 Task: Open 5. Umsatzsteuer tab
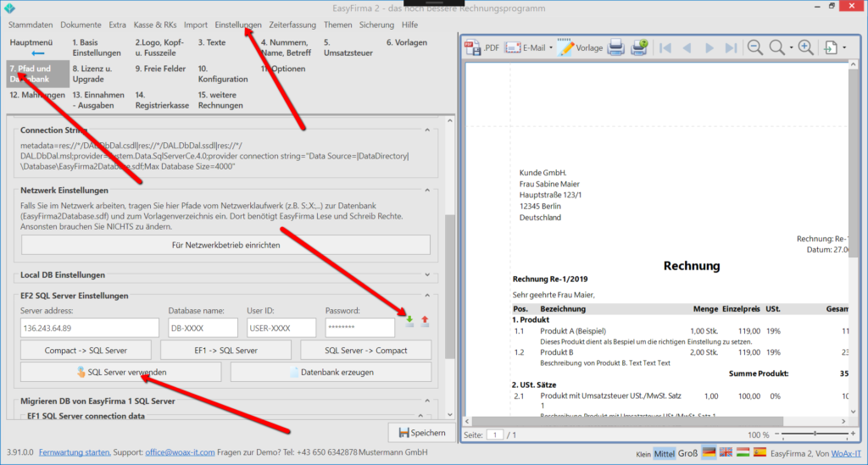pos(348,47)
